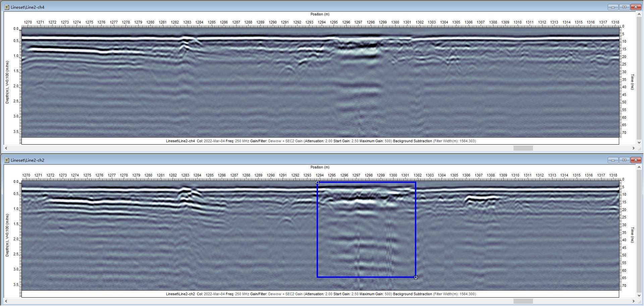Viewport: 644px width, 306px height.
Task: Click position 1291 on Line2-ch2 ruler
Action: 283,175
